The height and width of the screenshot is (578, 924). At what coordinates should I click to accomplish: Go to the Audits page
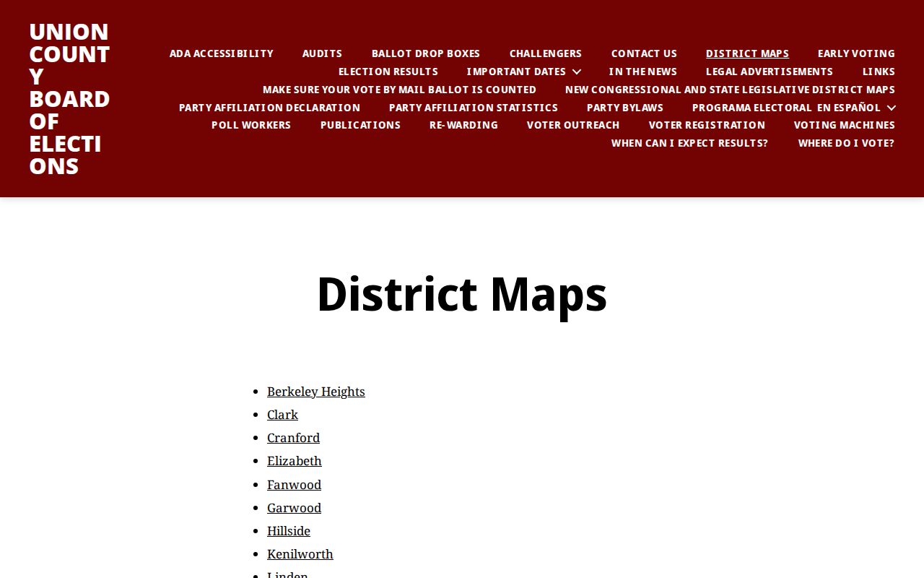point(322,53)
